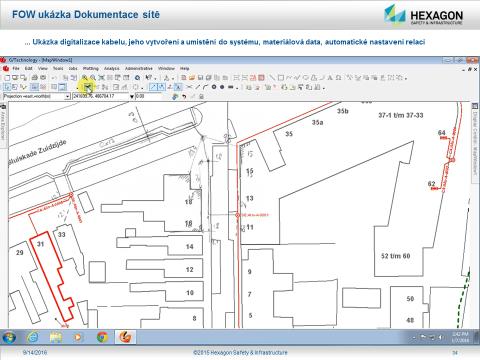Click into the coordinates input field

point(101,96)
